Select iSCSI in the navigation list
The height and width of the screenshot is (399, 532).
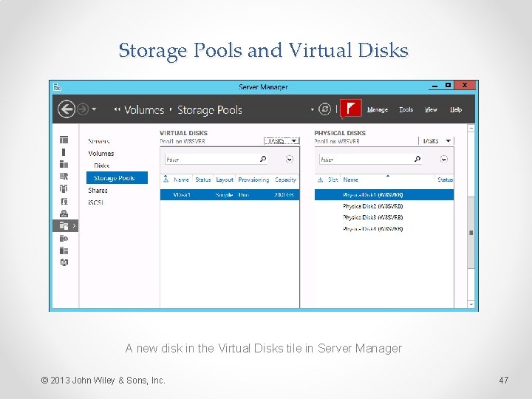[x=95, y=202]
